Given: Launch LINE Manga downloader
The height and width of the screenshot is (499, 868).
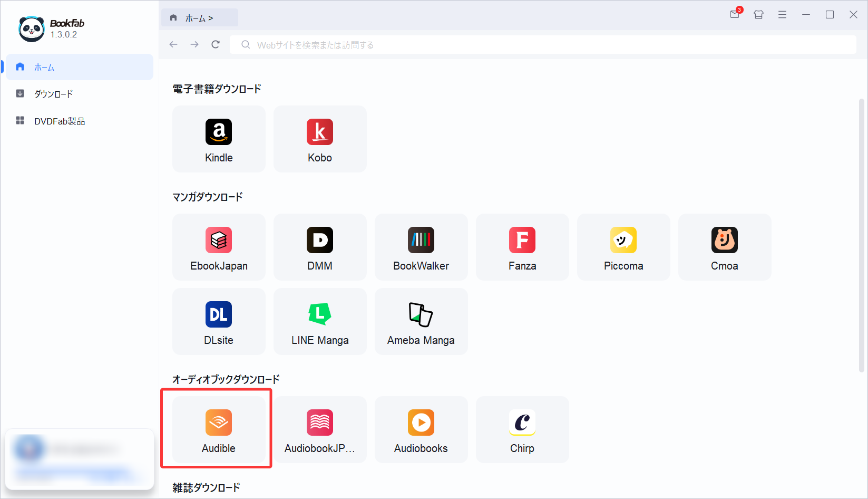Looking at the screenshot, I should pos(320,321).
